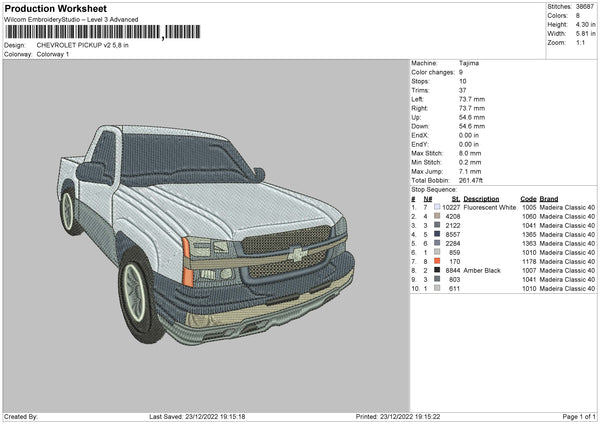This screenshot has width=600, height=424.
Task: Select the Colorway 1 value
Action: (x=53, y=54)
